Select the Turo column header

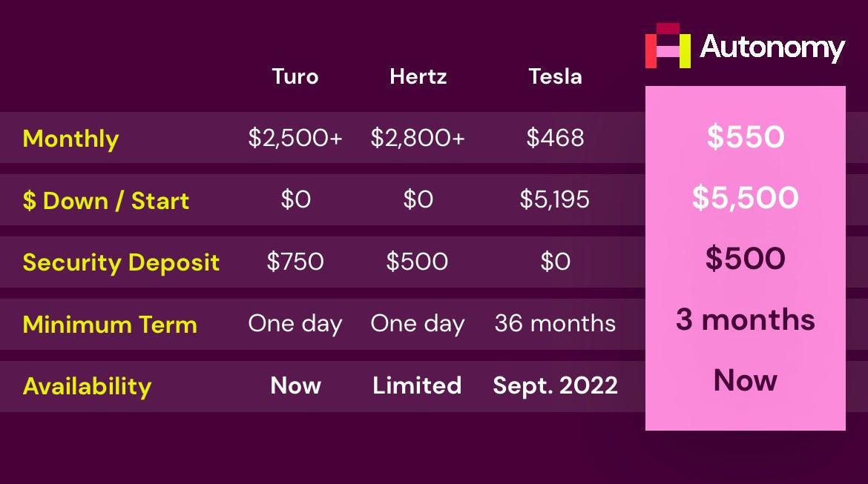point(295,76)
